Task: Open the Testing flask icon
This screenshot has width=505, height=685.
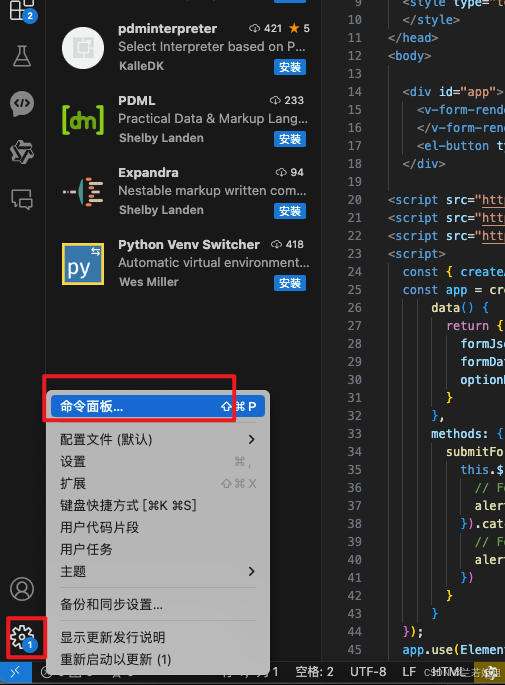Action: pos(22,56)
